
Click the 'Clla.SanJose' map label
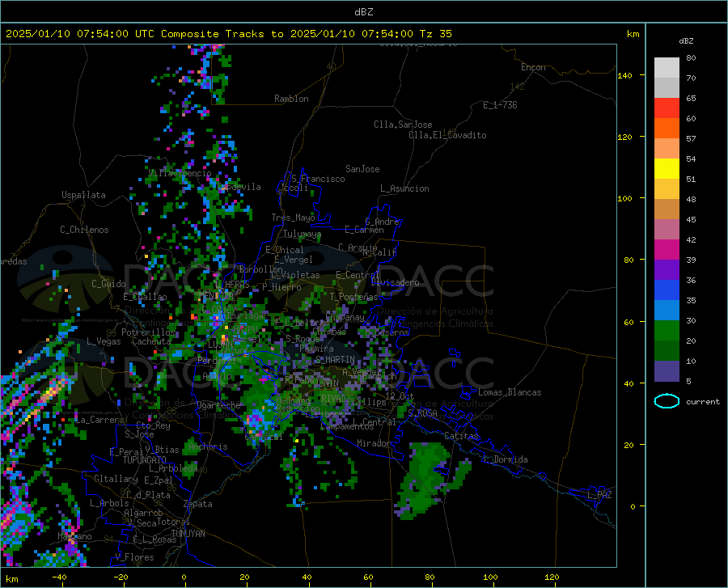[x=403, y=125]
